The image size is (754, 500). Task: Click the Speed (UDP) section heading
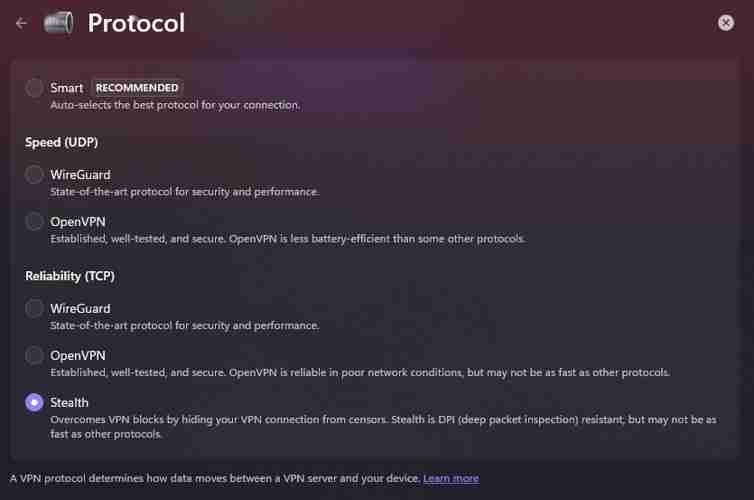click(61, 142)
